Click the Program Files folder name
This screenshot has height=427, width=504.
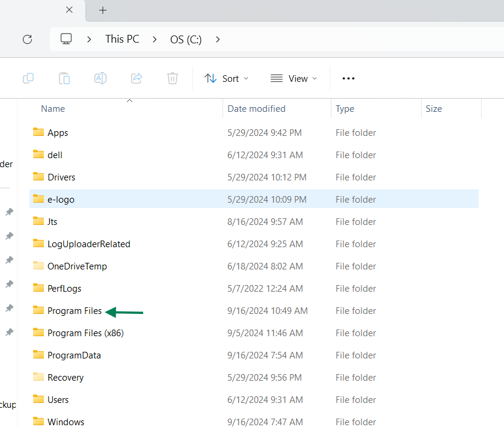pyautogui.click(x=75, y=311)
